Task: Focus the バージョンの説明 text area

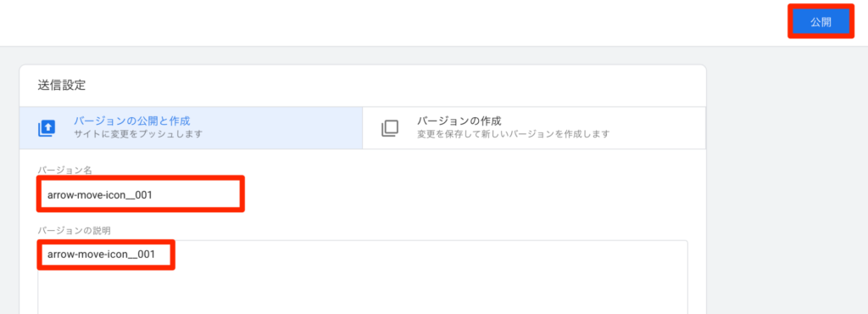Action: tap(363, 277)
